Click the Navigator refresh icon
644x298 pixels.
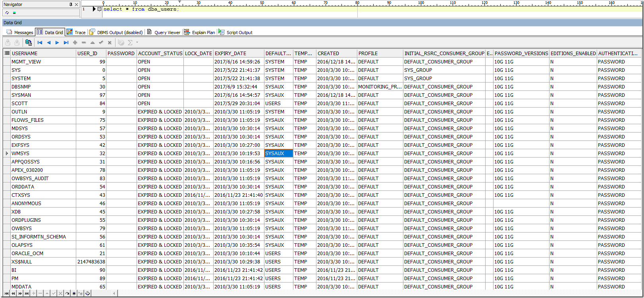coord(7,13)
